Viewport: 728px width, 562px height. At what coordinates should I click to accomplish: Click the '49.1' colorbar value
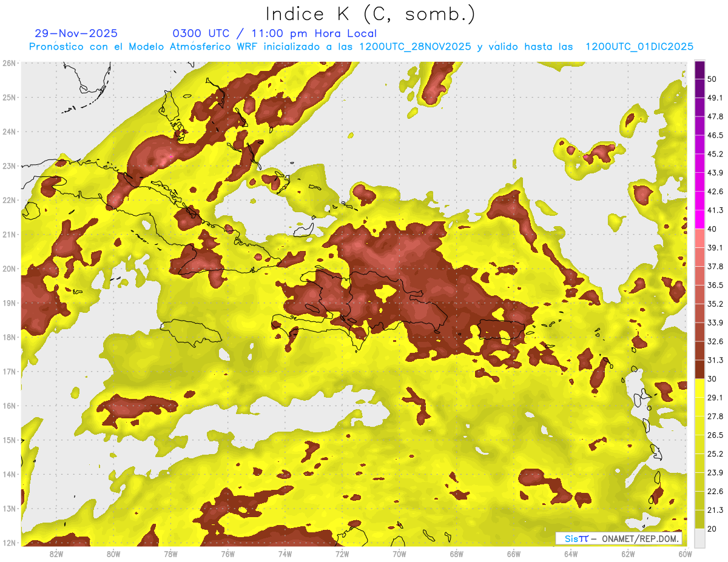(x=715, y=98)
